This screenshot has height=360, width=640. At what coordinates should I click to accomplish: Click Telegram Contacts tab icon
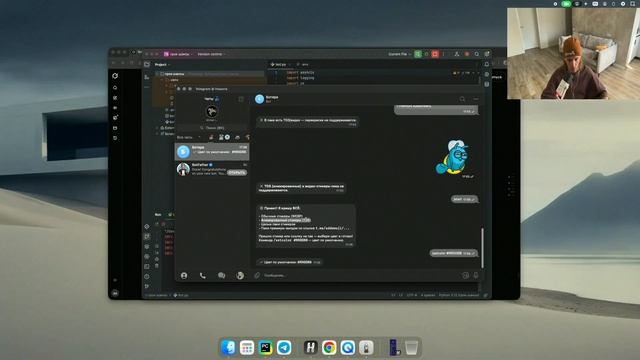pyautogui.click(x=184, y=276)
